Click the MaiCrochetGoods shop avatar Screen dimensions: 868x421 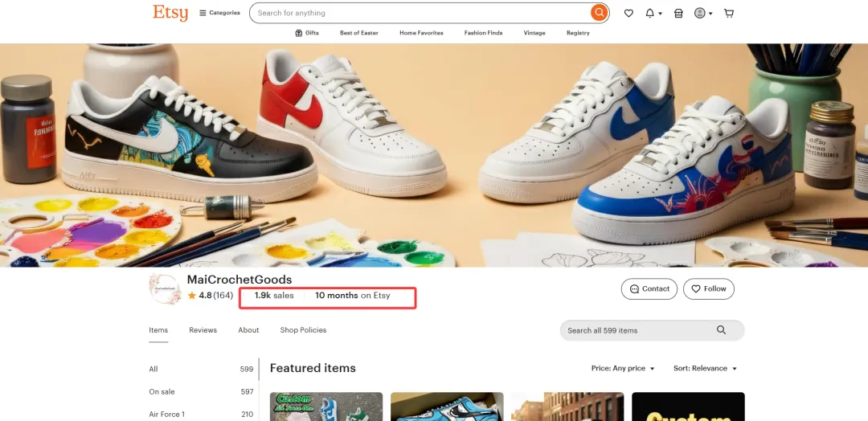(x=165, y=288)
